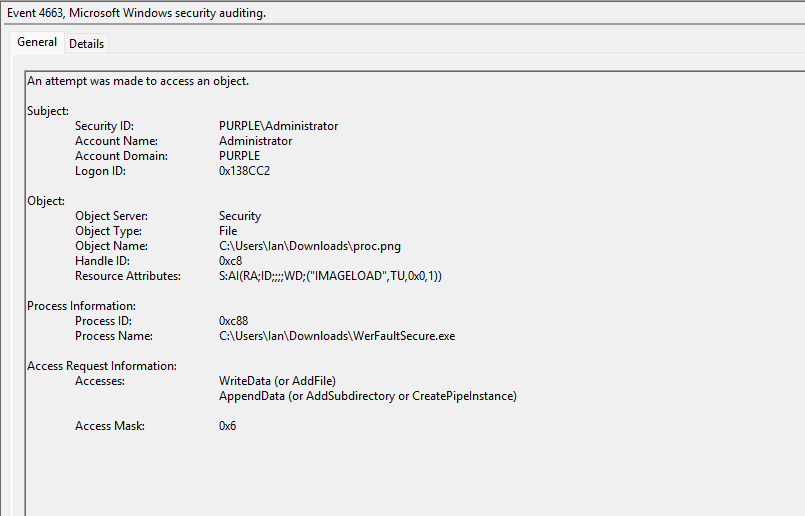Click the Access Request Information heading
This screenshot has width=805, height=516.
[x=101, y=366]
